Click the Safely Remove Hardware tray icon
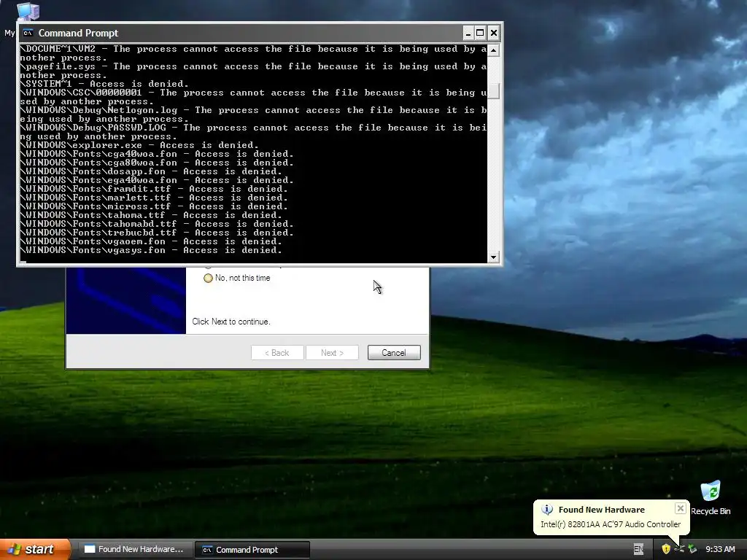The image size is (747, 560). [692, 549]
